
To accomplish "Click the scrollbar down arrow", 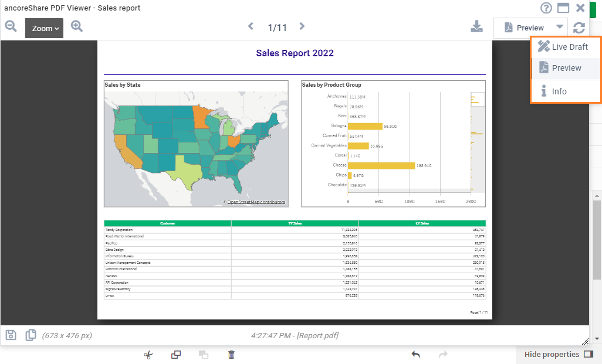I will tap(597, 339).
